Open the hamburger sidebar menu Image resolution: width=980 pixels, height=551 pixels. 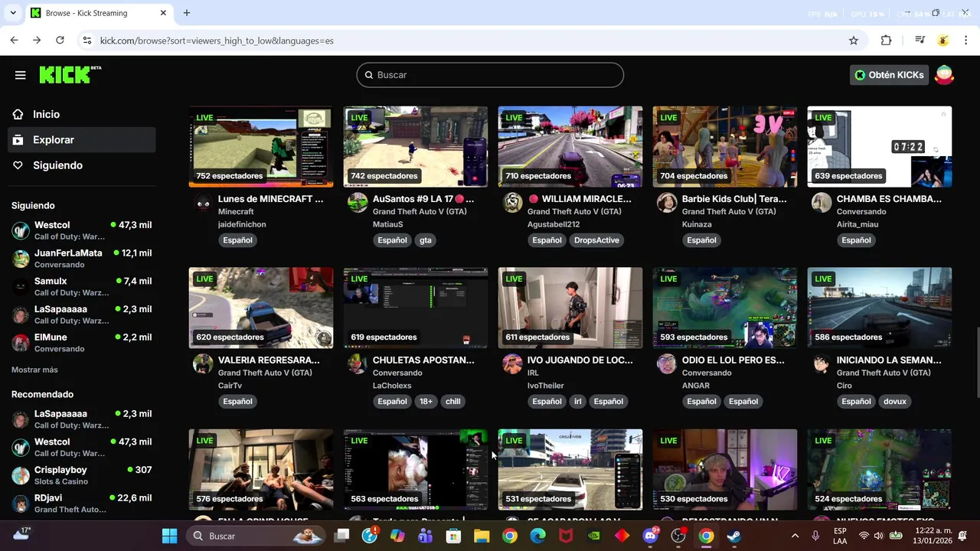[21, 75]
